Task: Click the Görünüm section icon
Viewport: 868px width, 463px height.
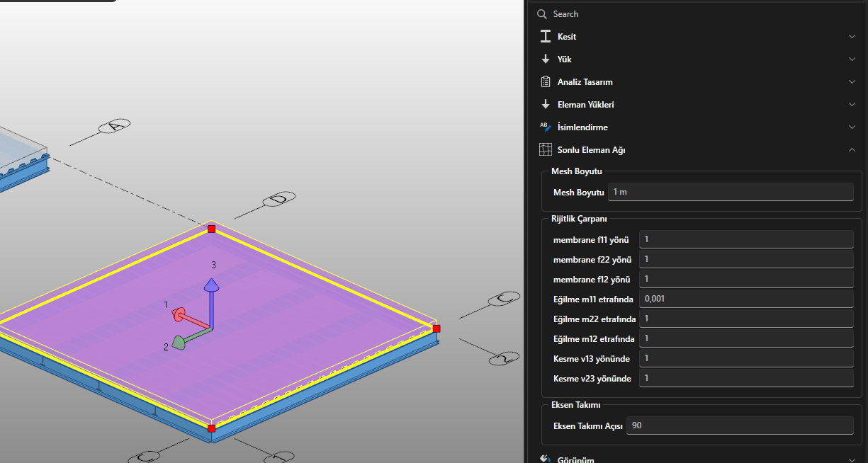Action: pos(546,459)
